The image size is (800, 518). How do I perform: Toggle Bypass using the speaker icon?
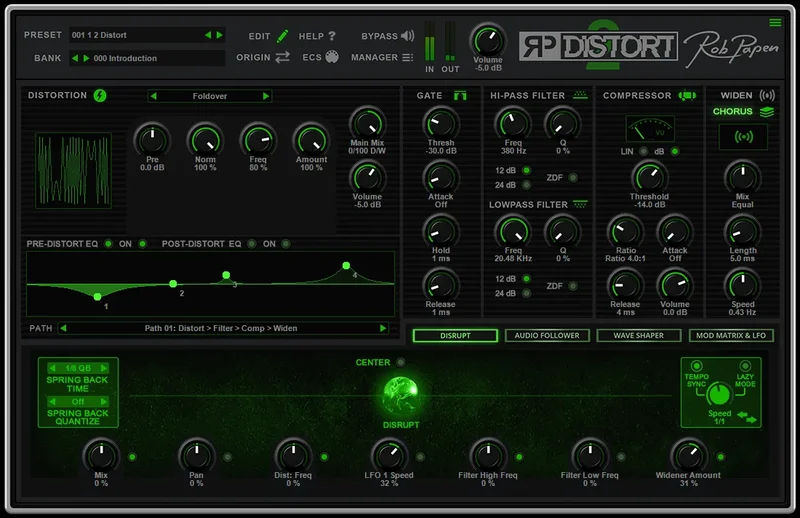coord(408,36)
